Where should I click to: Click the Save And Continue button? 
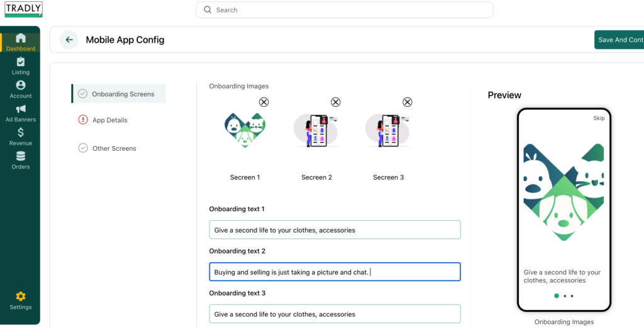[x=619, y=40]
